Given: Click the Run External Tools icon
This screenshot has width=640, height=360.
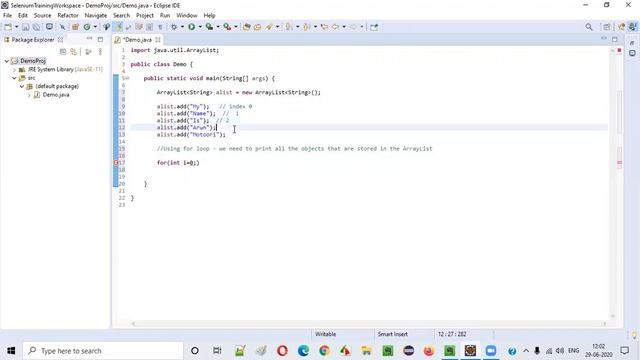Looking at the screenshot, I should coord(227,27).
